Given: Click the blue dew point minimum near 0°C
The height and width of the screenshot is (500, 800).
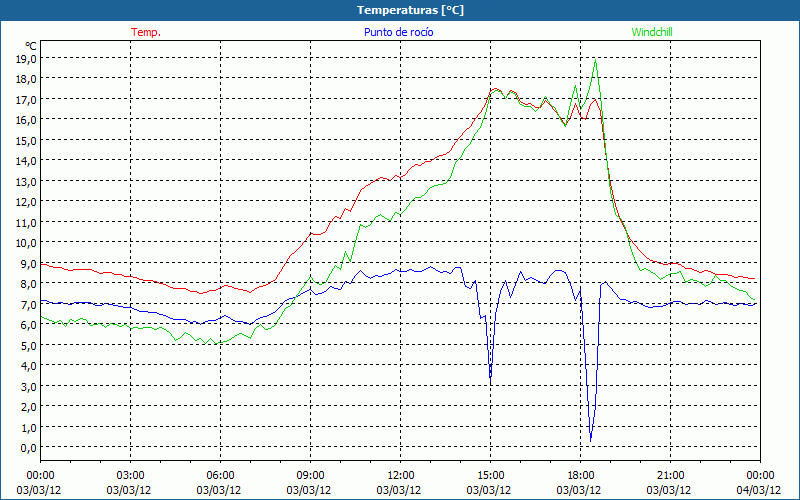Looking at the screenshot, I should click(591, 440).
